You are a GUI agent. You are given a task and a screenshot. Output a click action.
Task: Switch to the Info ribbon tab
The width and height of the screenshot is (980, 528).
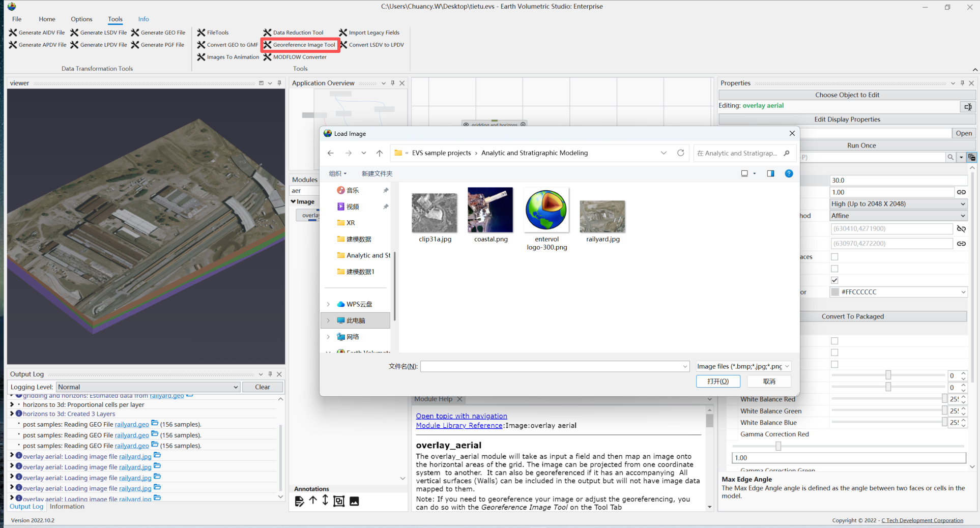click(143, 19)
